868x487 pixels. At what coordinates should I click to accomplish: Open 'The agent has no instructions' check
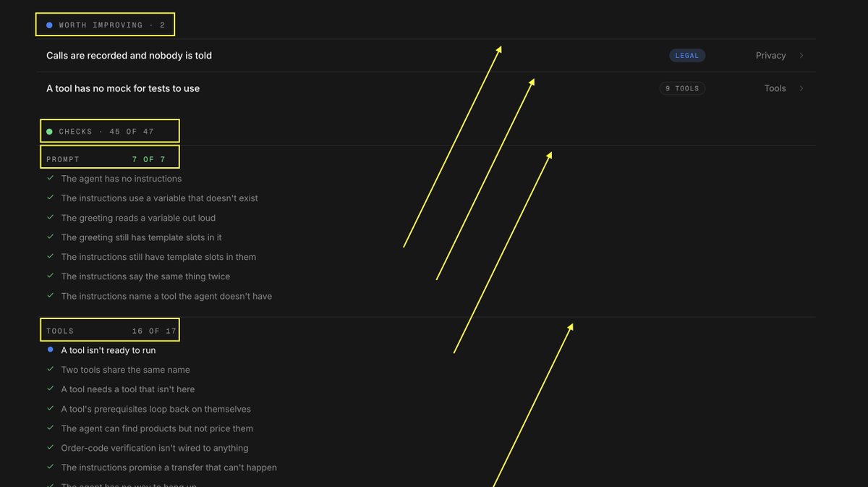click(x=122, y=179)
